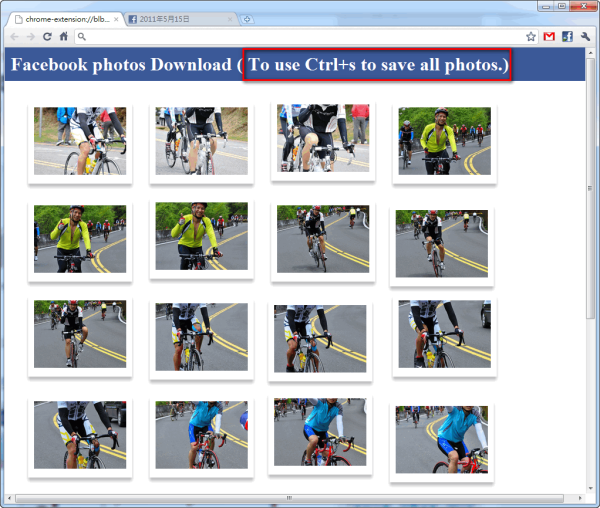
Task: Open the Gmail extension icon
Action: point(549,37)
